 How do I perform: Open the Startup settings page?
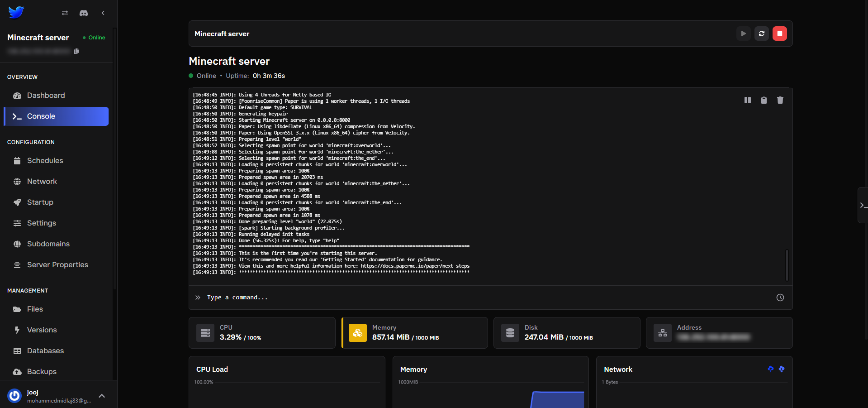pyautogui.click(x=56, y=202)
